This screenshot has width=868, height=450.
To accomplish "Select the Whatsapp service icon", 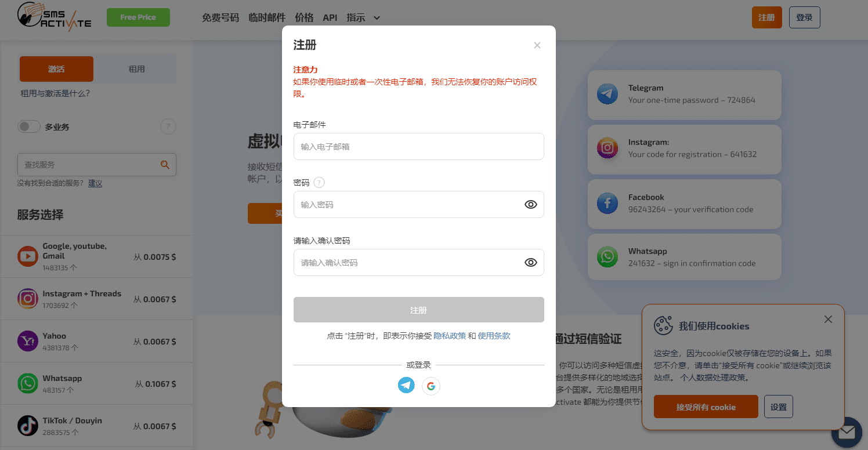I will [x=27, y=383].
